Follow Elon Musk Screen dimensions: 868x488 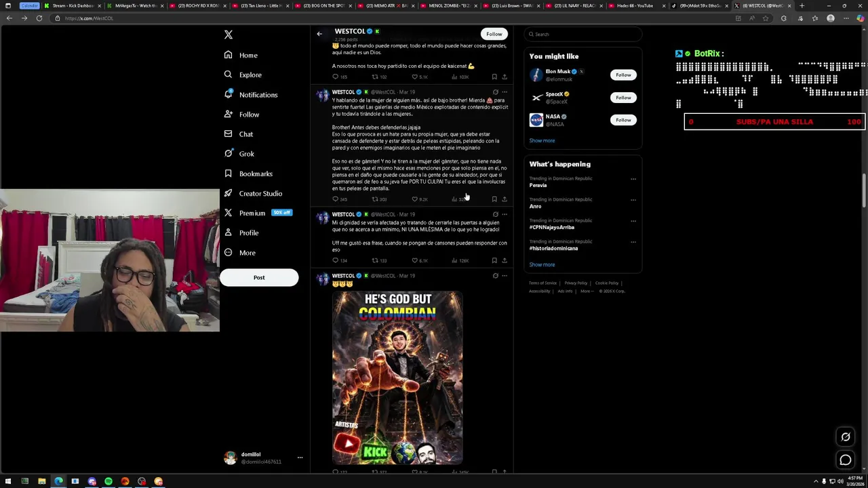point(623,75)
